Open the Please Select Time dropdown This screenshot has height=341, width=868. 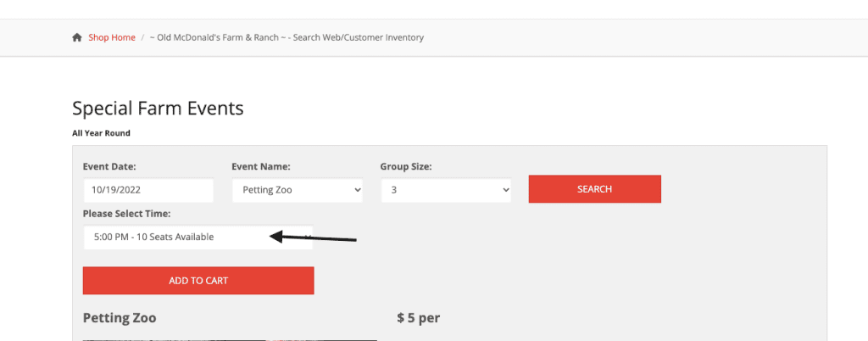pyautogui.click(x=198, y=237)
